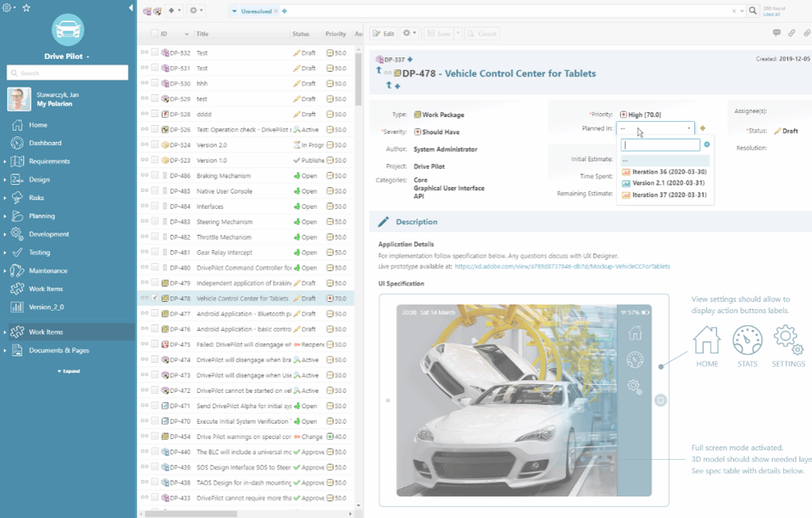812x518 pixels.
Task: Open the Adobe XD prototype link
Action: [x=562, y=266]
